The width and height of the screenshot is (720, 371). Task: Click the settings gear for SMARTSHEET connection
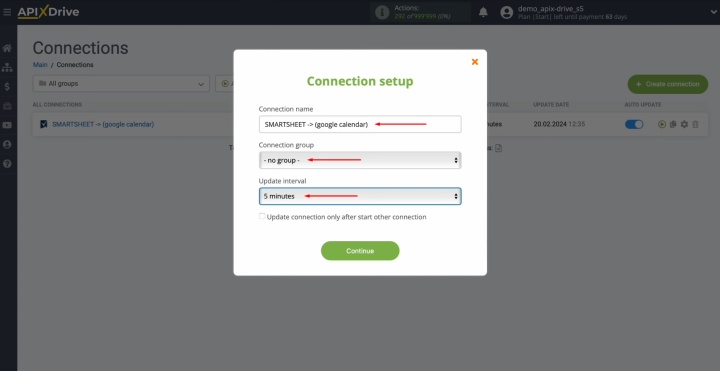click(684, 124)
